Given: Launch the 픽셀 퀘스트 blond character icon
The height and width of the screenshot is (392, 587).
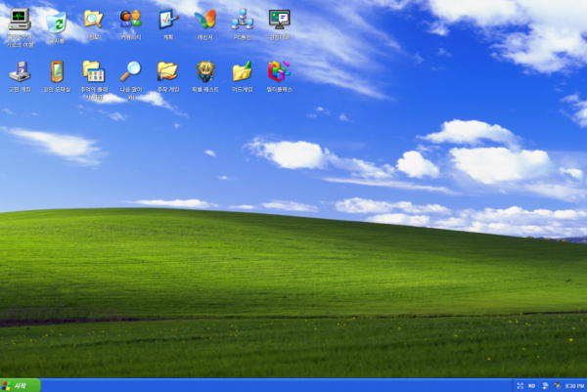Looking at the screenshot, I should [x=205, y=71].
